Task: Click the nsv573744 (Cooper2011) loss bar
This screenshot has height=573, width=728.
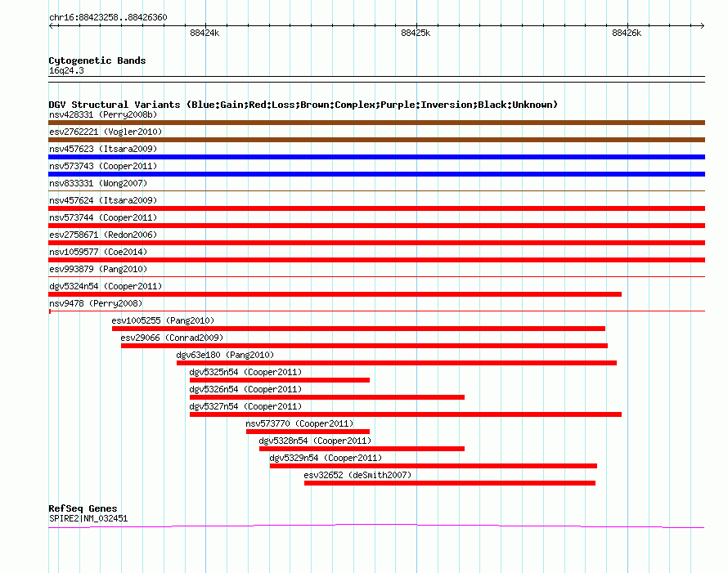Action: (376, 226)
